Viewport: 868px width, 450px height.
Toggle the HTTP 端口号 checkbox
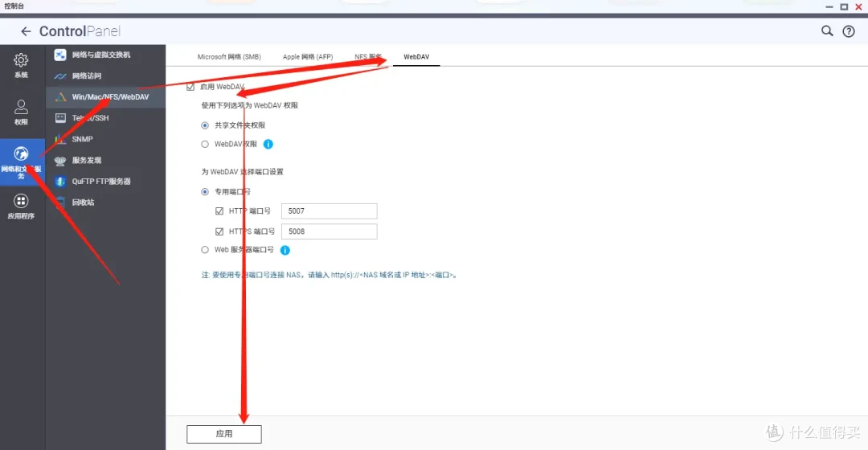point(219,211)
